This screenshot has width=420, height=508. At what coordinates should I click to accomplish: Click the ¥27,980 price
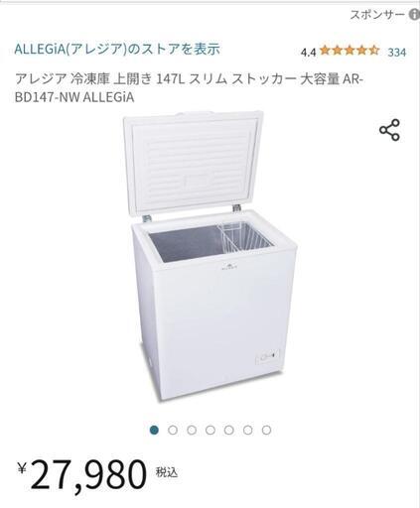82,474
